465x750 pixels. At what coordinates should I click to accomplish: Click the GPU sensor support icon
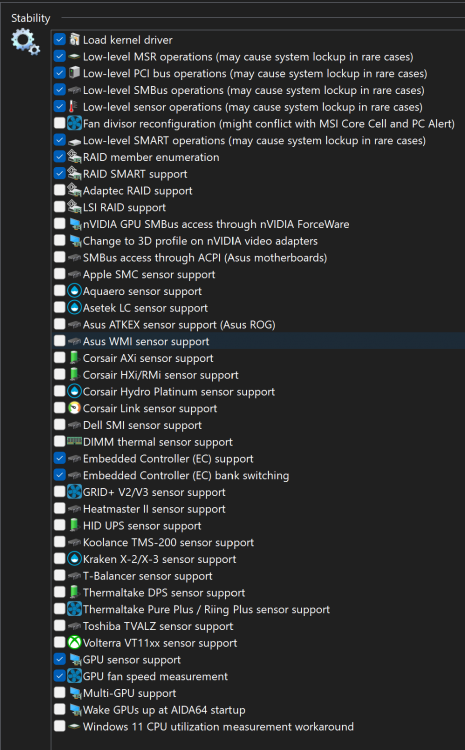75,659
